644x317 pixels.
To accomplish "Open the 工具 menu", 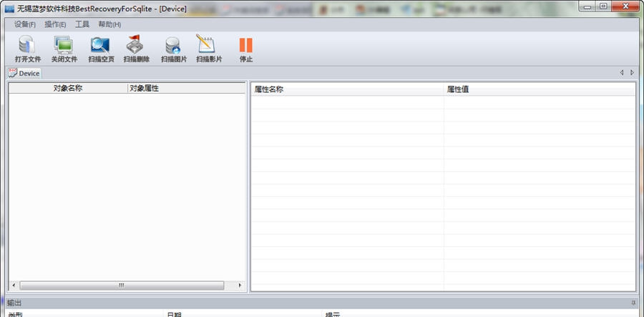I will tap(82, 24).
